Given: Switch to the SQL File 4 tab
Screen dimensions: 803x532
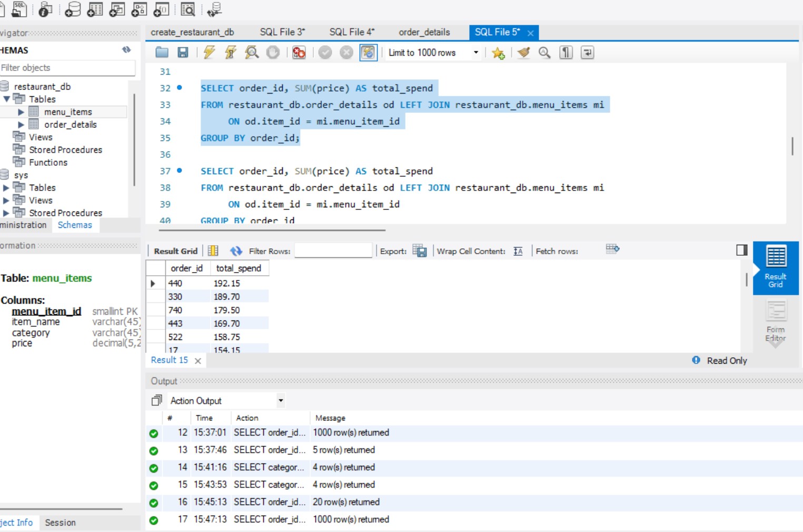Looking at the screenshot, I should tap(352, 32).
